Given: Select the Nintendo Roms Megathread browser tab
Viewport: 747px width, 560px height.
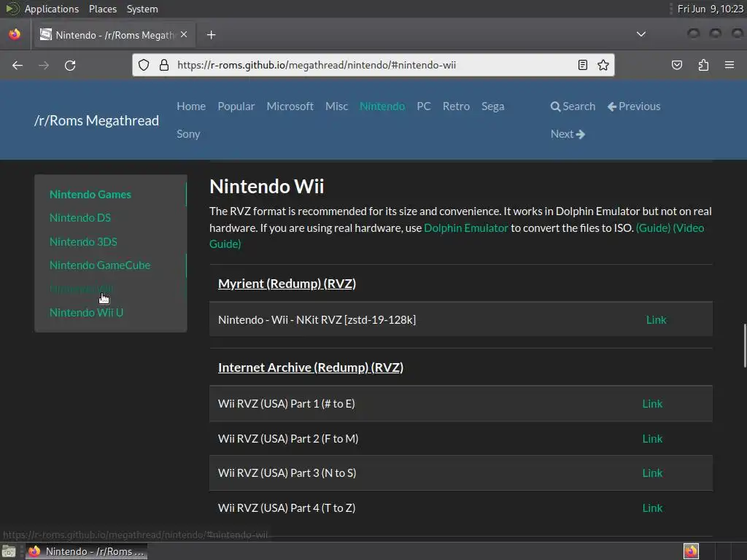Looking at the screenshot, I should click(x=114, y=35).
